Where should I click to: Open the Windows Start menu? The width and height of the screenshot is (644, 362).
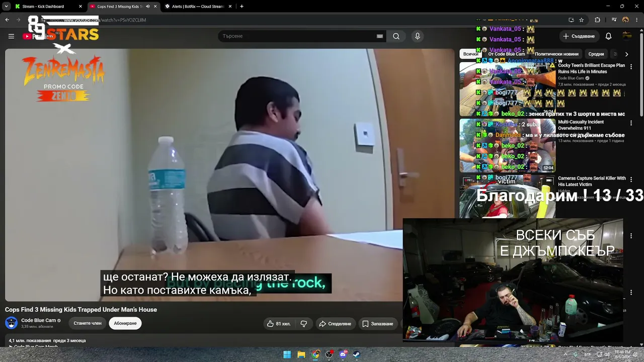287,354
